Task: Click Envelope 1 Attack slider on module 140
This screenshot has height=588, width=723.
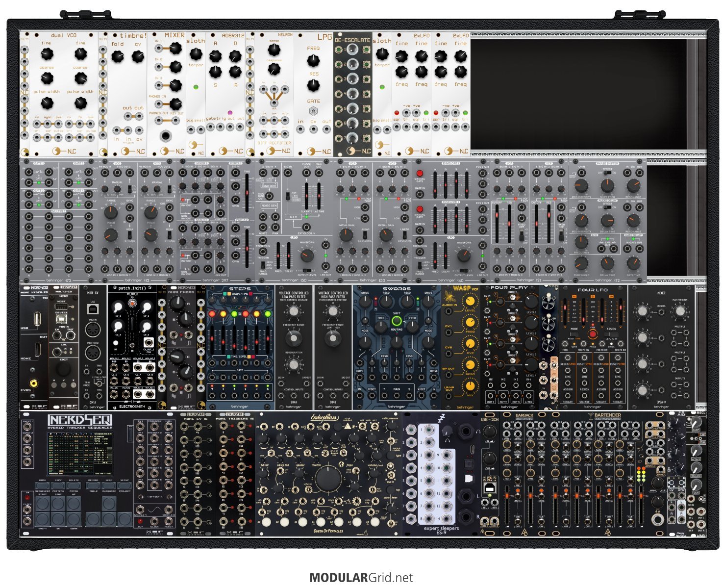Action: coord(435,185)
